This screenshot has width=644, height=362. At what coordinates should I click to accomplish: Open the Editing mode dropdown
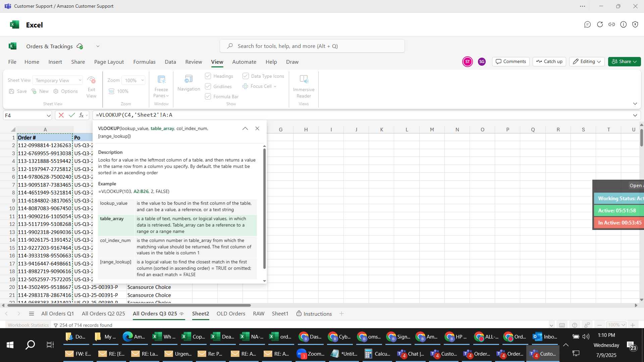pos(587,62)
